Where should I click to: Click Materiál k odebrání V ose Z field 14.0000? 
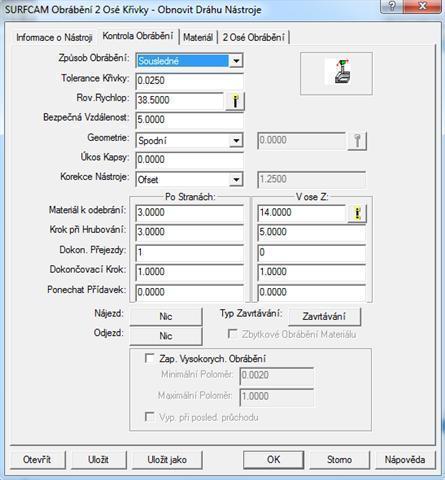click(x=301, y=213)
